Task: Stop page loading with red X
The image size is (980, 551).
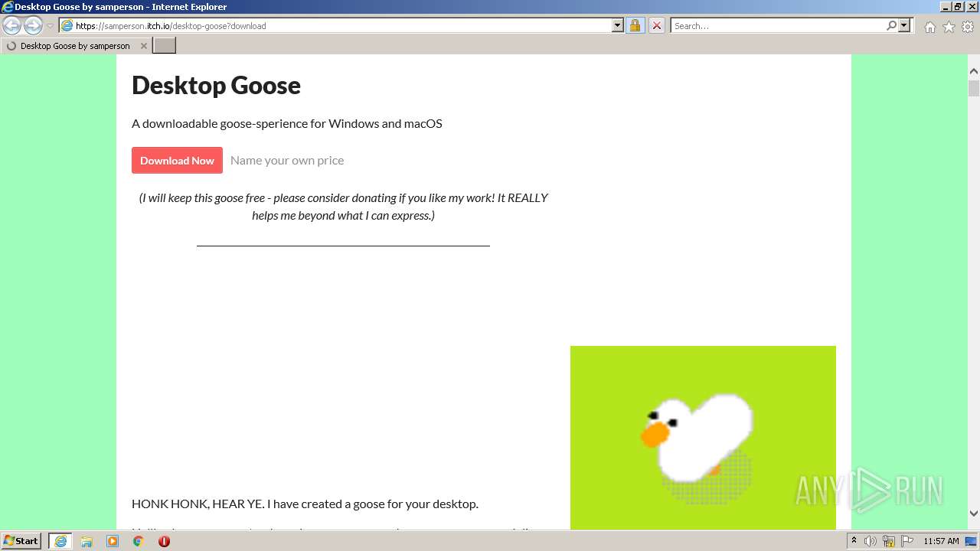Action: click(657, 25)
